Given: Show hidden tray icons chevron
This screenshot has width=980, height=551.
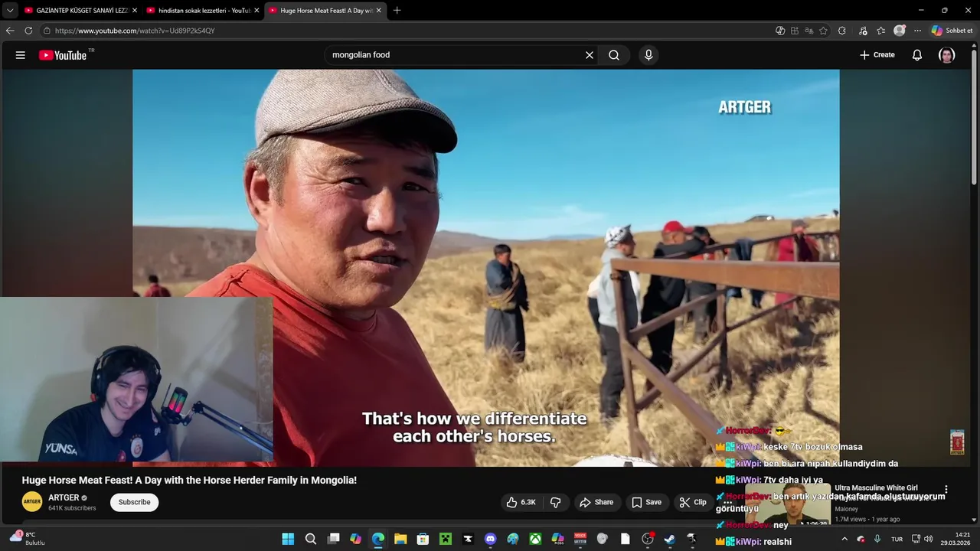Looking at the screenshot, I should point(846,539).
